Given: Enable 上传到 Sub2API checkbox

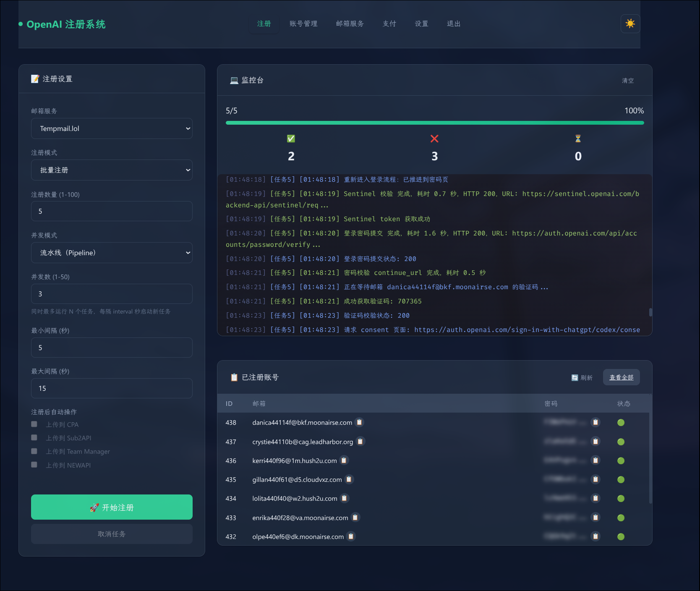Looking at the screenshot, I should tap(34, 438).
